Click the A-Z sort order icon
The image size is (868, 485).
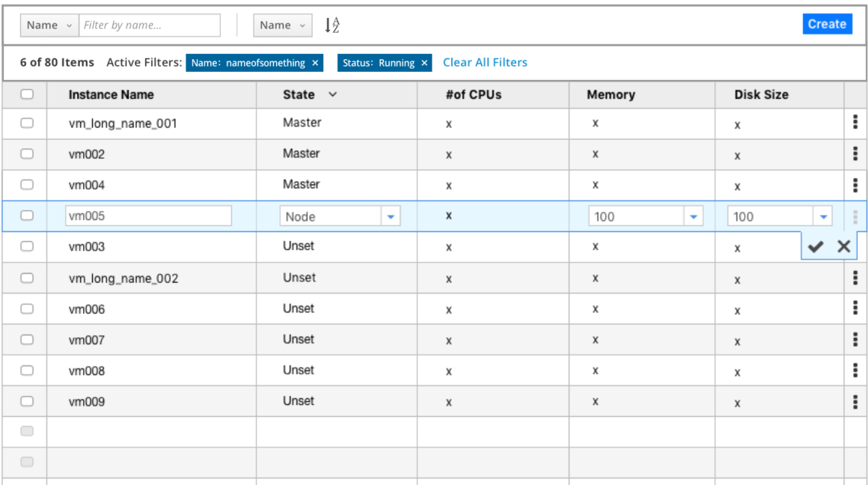click(332, 25)
